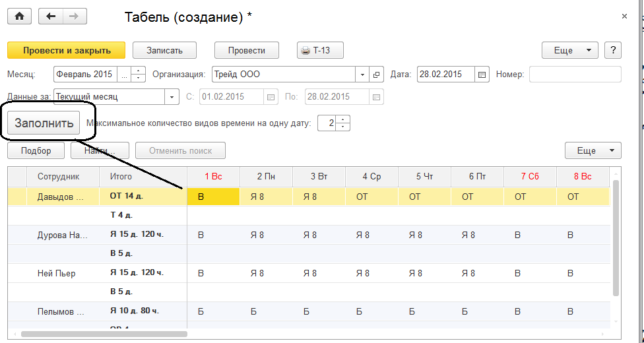Open the top Еще menu
Viewport: 644px width, 343px height.
point(569,50)
